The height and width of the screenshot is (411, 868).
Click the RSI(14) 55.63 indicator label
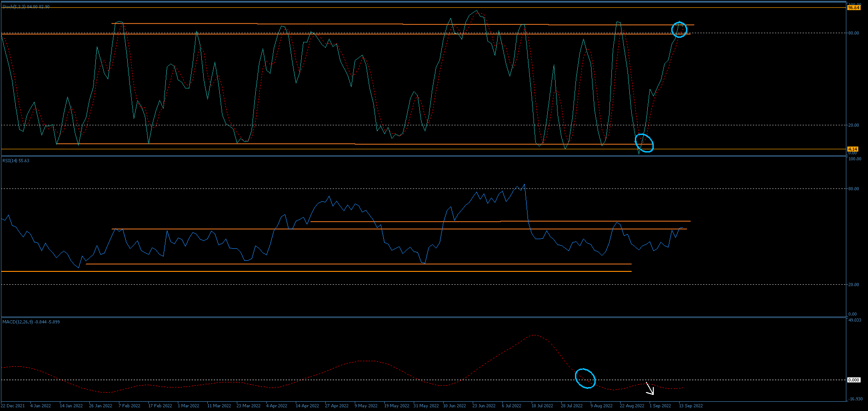click(x=16, y=161)
